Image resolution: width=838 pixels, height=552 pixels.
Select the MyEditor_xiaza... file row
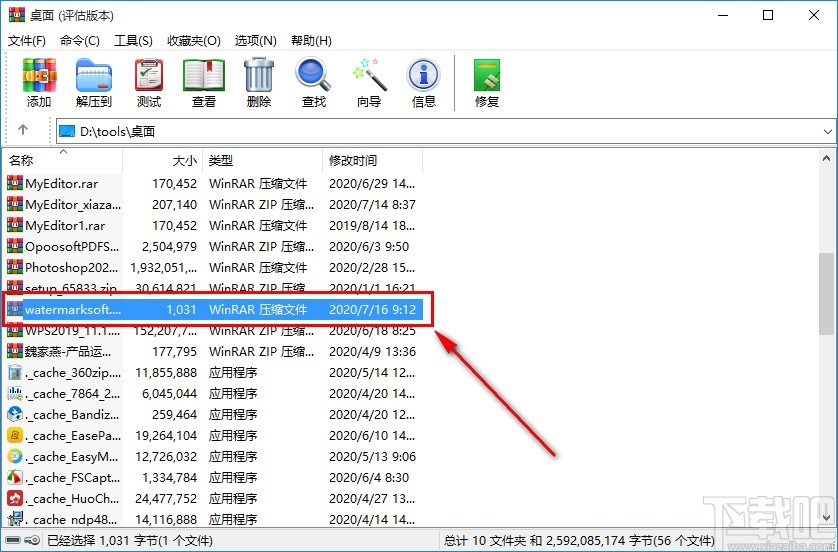214,204
